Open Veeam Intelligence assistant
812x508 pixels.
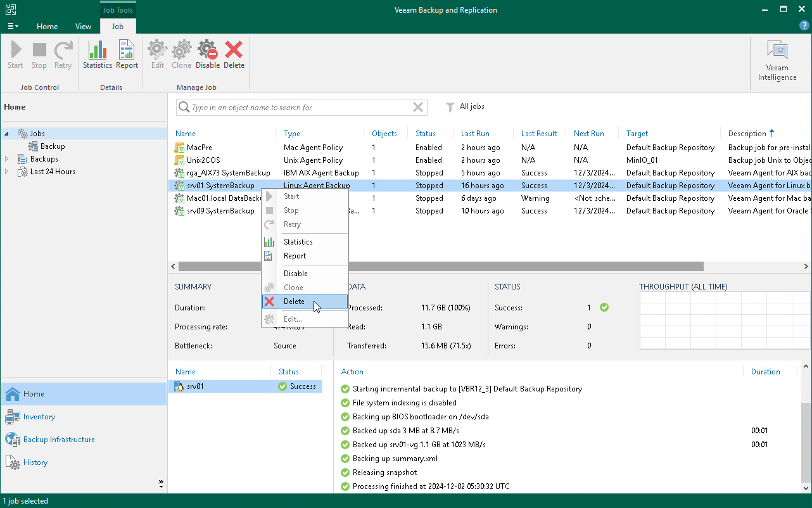click(x=777, y=61)
